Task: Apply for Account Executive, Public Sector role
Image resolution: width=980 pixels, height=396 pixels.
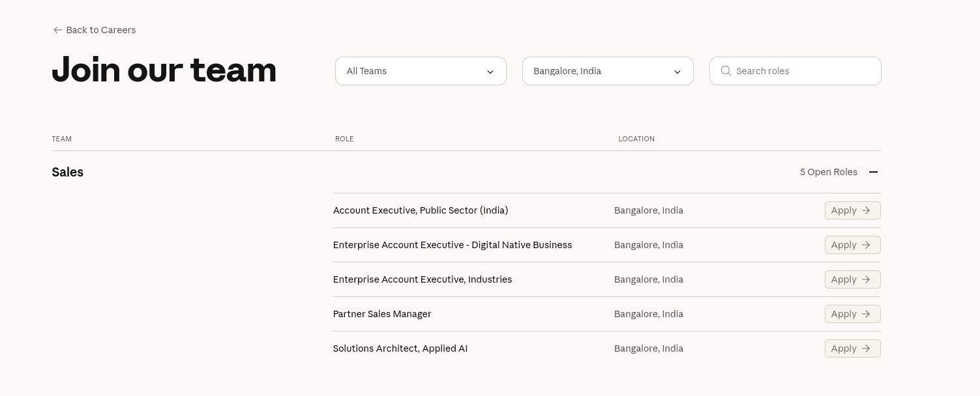Action: tap(852, 210)
